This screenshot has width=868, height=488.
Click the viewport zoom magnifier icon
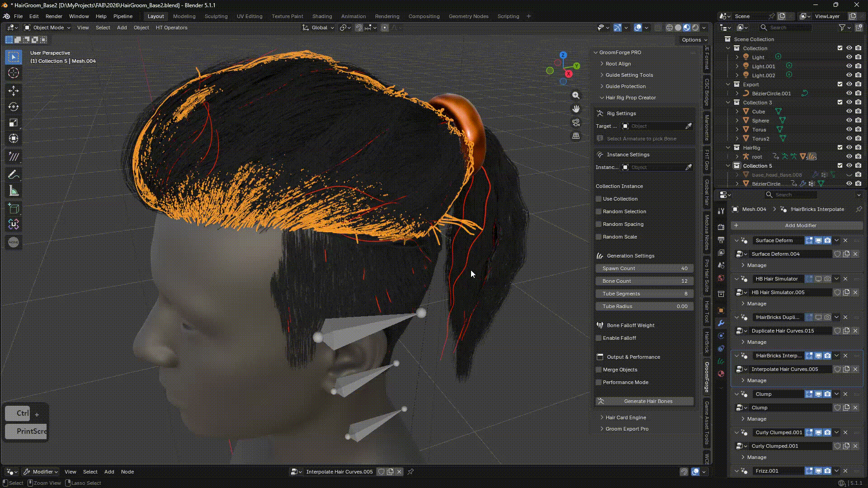576,95
